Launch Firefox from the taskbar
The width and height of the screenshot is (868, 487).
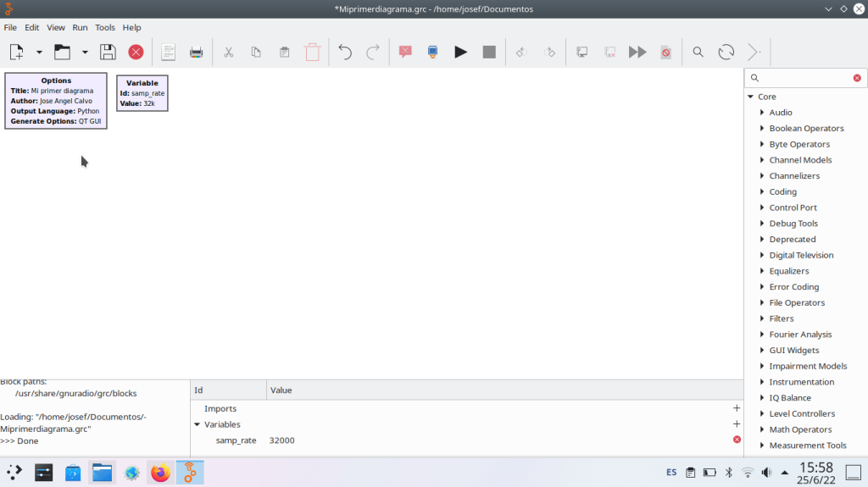(x=160, y=473)
